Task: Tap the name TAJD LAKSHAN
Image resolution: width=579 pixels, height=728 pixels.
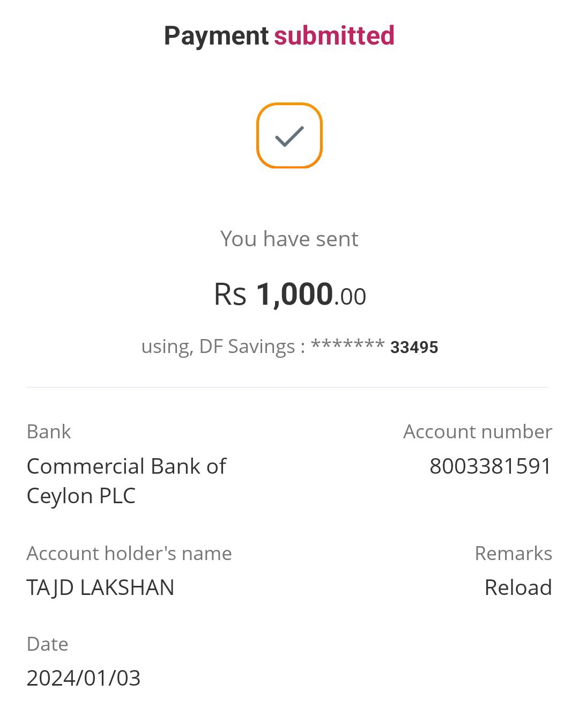Action: tap(100, 587)
